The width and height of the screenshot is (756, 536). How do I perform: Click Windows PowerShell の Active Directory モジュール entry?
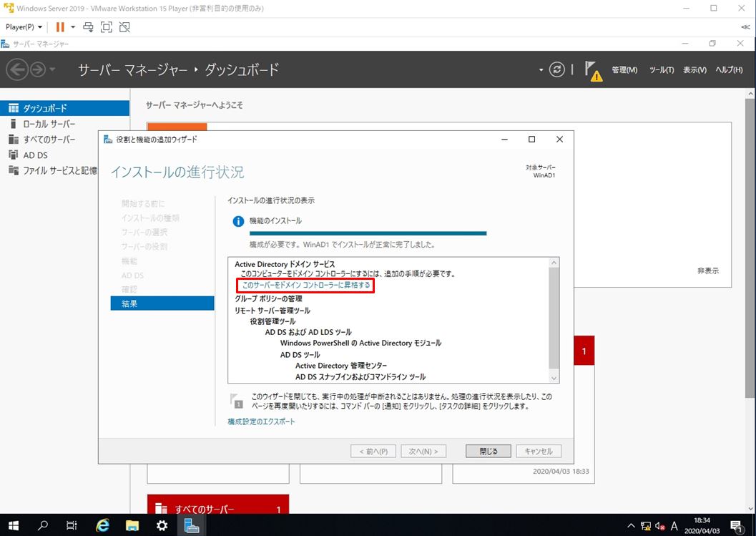tap(360, 343)
